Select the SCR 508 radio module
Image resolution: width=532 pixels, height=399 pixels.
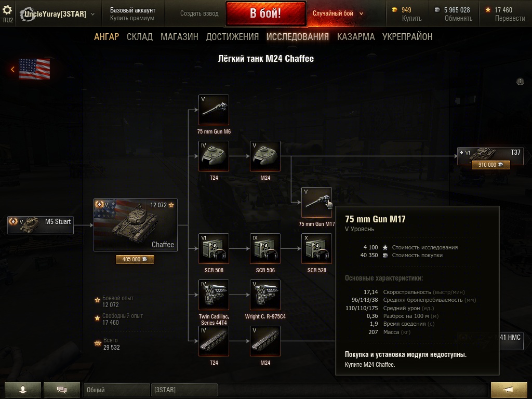click(214, 249)
